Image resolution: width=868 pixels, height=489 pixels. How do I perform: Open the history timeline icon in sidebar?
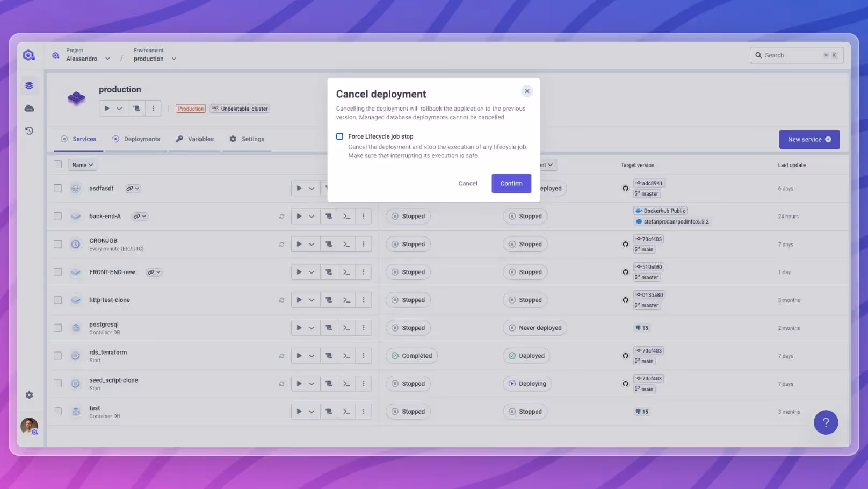[29, 131]
